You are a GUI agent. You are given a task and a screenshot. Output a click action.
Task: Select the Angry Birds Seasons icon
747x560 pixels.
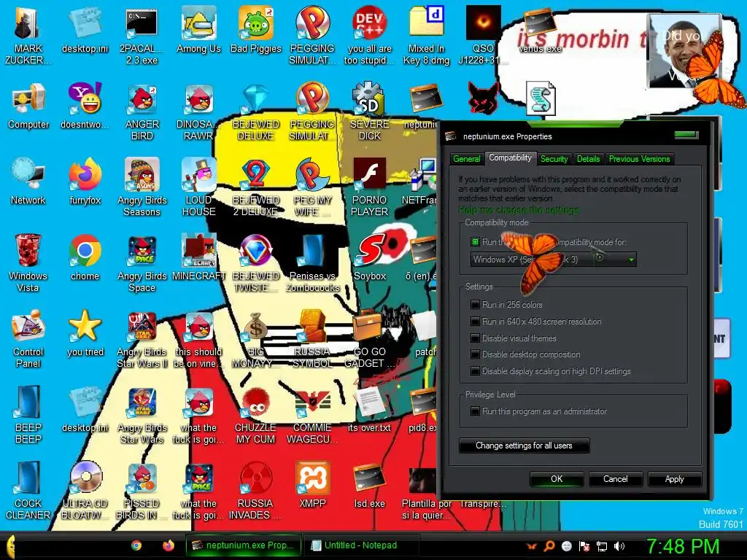point(142,187)
